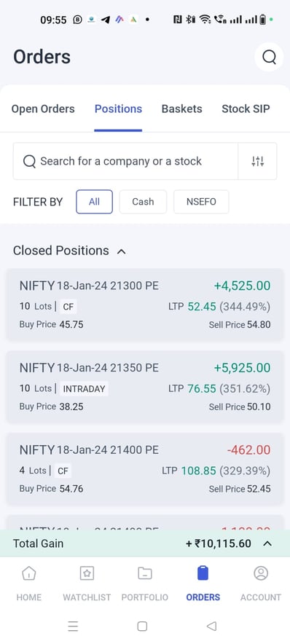The width and height of the screenshot is (290, 644).
Task: Open the filter sliders icon next to search
Action: 257,162
